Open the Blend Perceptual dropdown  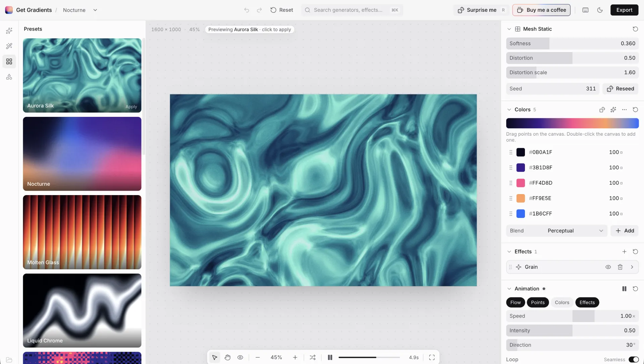pyautogui.click(x=556, y=231)
